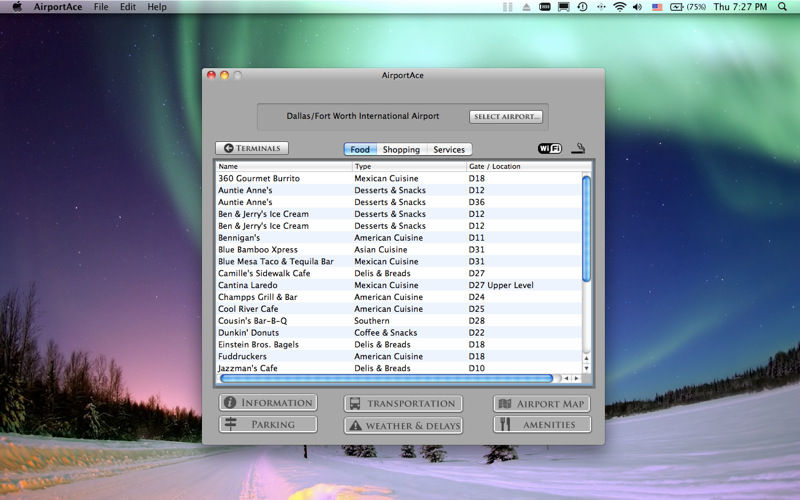Click the Wi-Fi status icon in menu bar
This screenshot has height=500, width=800.
click(619, 7)
